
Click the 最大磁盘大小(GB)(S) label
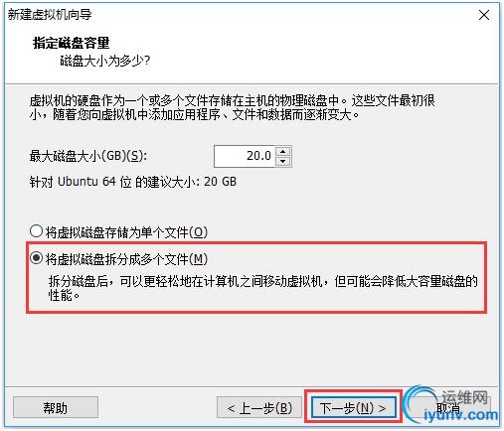pos(88,156)
